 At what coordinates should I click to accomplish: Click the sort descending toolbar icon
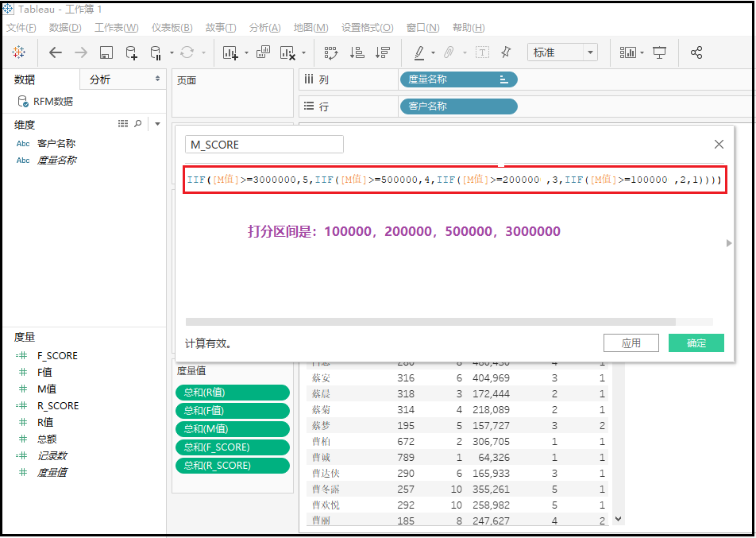[x=383, y=52]
